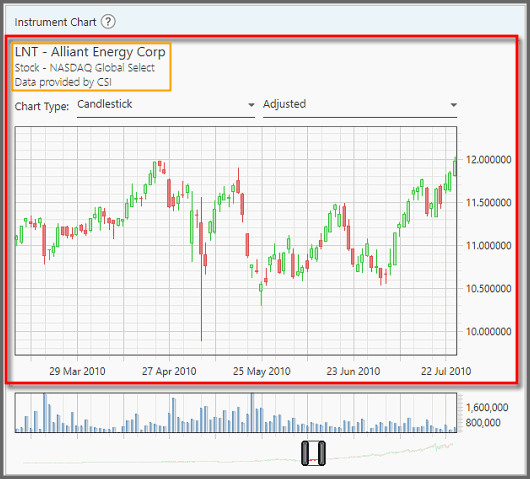This screenshot has width=530, height=479.
Task: Grab the right handle of range slider
Action: (x=321, y=453)
